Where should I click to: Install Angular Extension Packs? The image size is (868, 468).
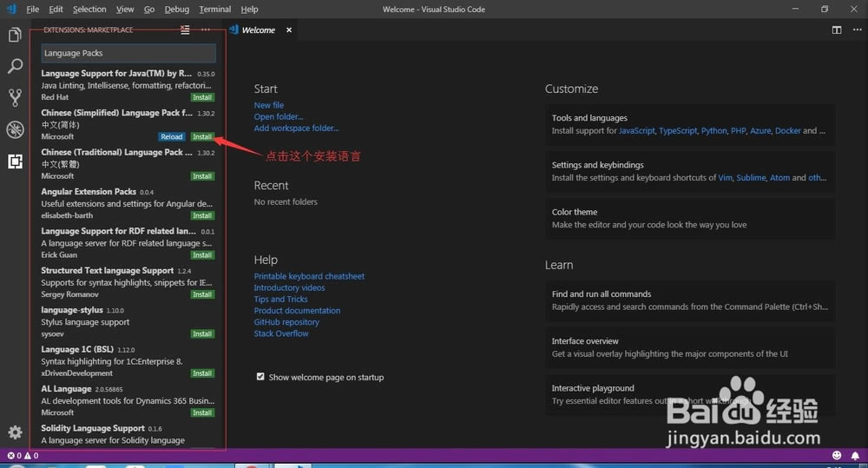click(x=202, y=215)
